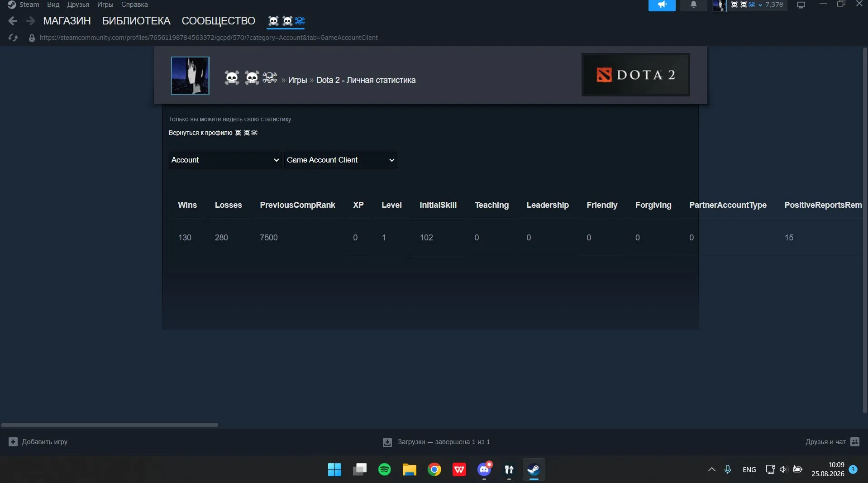The width and height of the screenshot is (868, 483).
Task: Switch to Big Picture mode icon
Action: pos(801,5)
